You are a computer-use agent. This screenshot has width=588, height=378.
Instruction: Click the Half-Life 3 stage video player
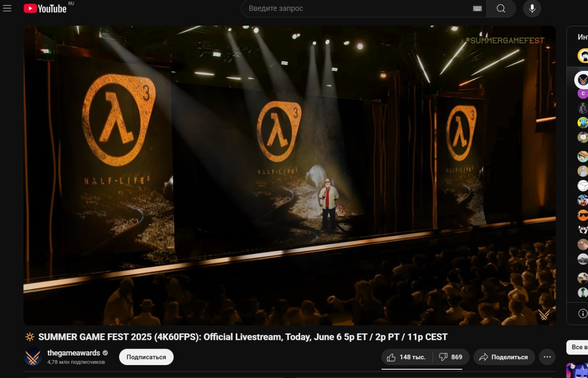(289, 175)
